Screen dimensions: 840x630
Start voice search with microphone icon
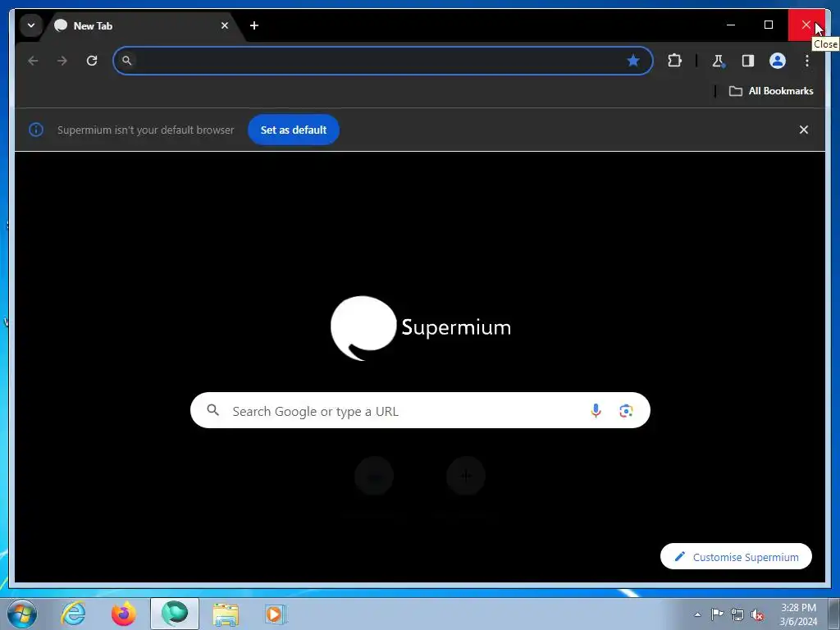click(x=596, y=411)
